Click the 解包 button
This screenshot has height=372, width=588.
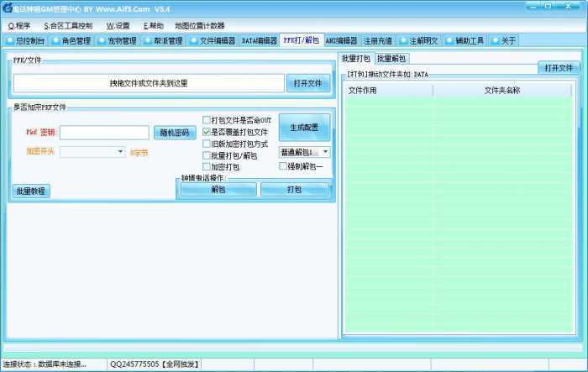click(x=218, y=190)
